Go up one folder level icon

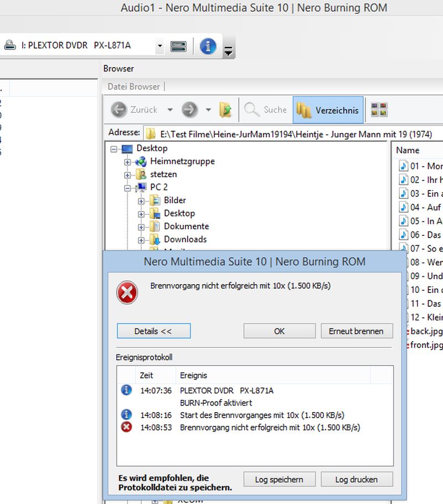tap(226, 110)
